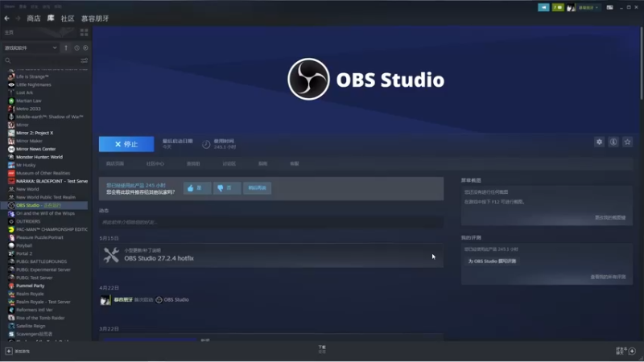Click the sort ascending arrow in the library filter

point(66,48)
